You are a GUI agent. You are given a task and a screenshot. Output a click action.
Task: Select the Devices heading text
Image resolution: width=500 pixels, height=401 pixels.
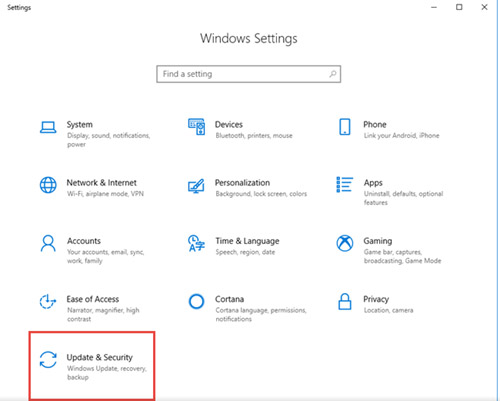[229, 125]
